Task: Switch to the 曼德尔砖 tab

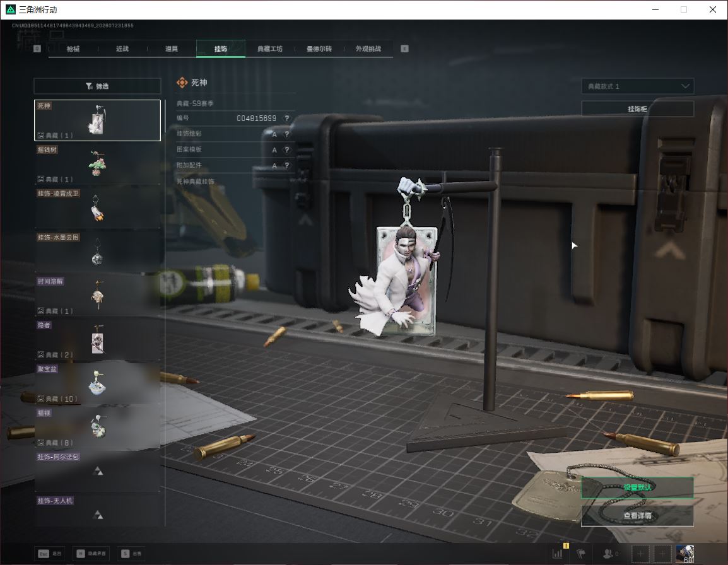Action: 319,49
